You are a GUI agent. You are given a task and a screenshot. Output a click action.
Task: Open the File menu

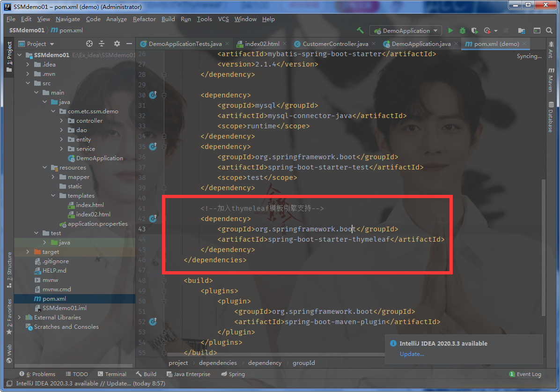tap(11, 19)
